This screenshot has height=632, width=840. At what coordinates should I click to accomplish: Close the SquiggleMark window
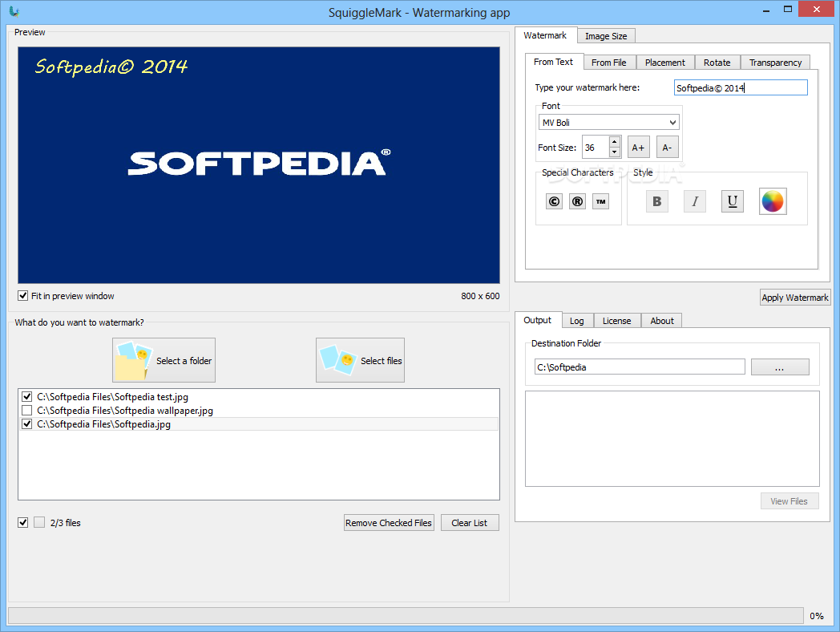tap(817, 9)
